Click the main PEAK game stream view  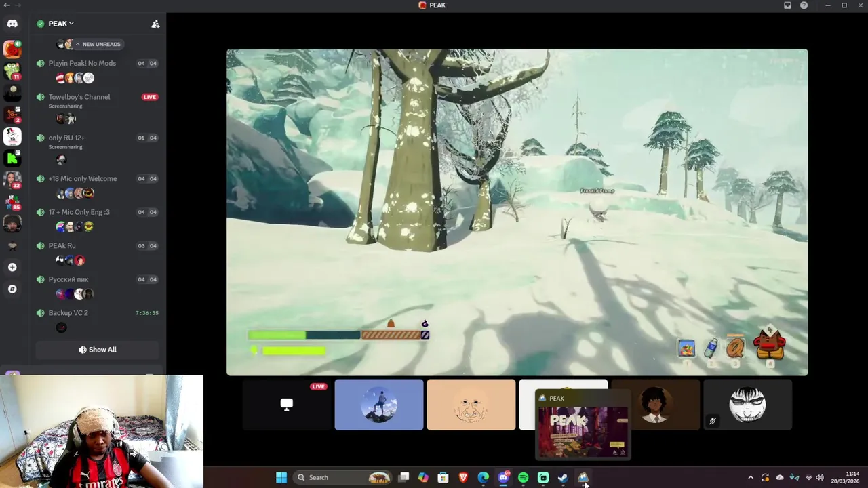(x=517, y=212)
